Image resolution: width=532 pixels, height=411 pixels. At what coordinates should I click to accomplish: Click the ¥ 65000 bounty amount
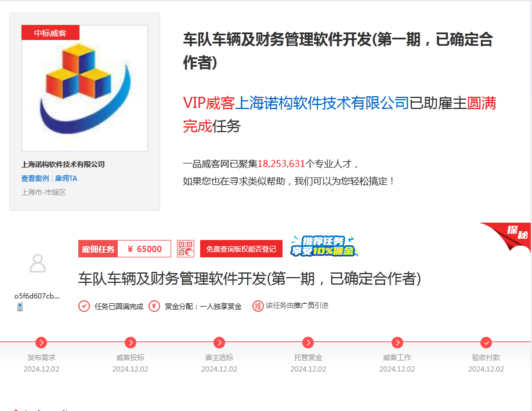144,249
